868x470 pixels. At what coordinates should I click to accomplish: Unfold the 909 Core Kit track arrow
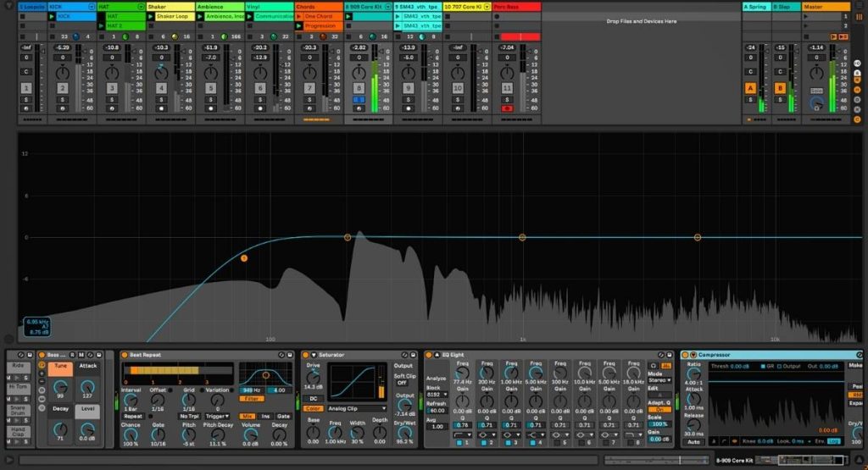pos(388,7)
